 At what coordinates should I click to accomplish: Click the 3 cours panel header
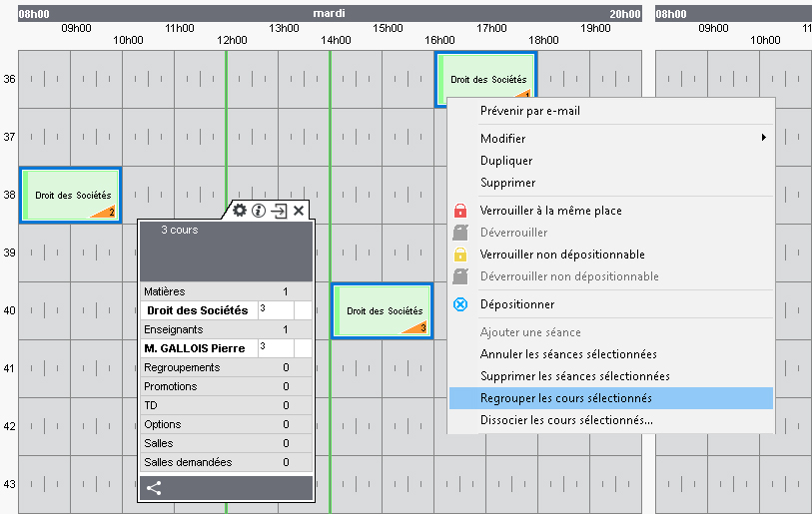coord(227,252)
